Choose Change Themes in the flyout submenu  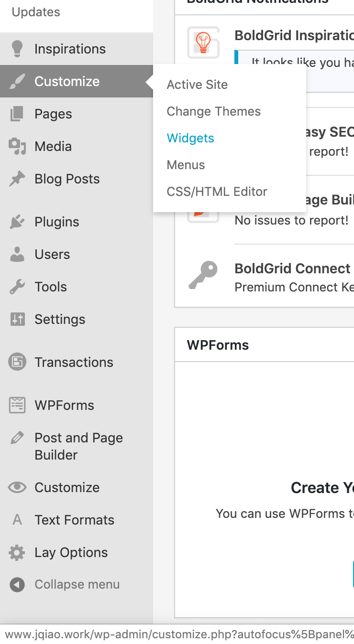click(213, 111)
